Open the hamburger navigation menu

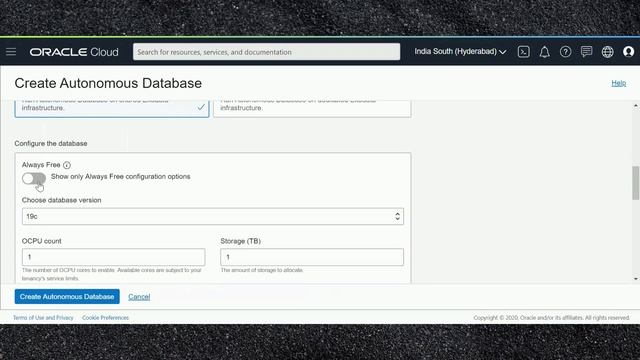(x=11, y=52)
